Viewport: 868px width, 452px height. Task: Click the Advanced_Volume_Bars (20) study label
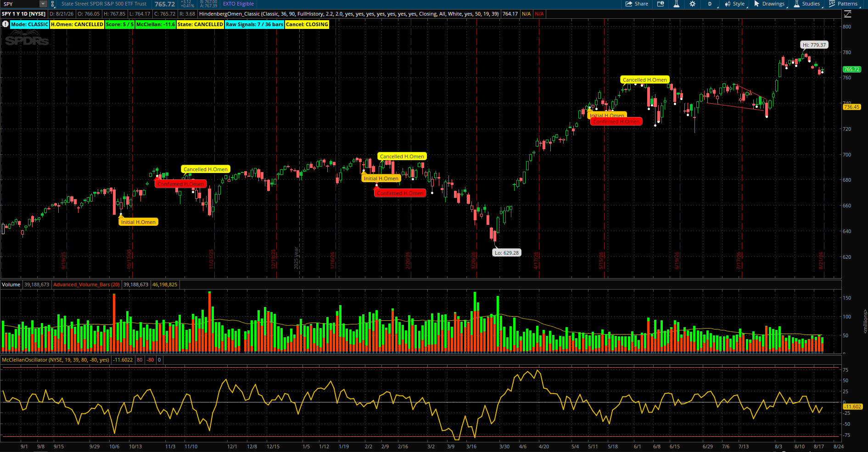coord(86,285)
